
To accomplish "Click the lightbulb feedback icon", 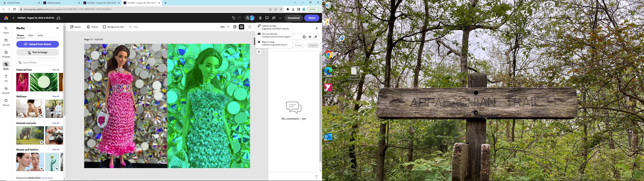I will (260, 18).
